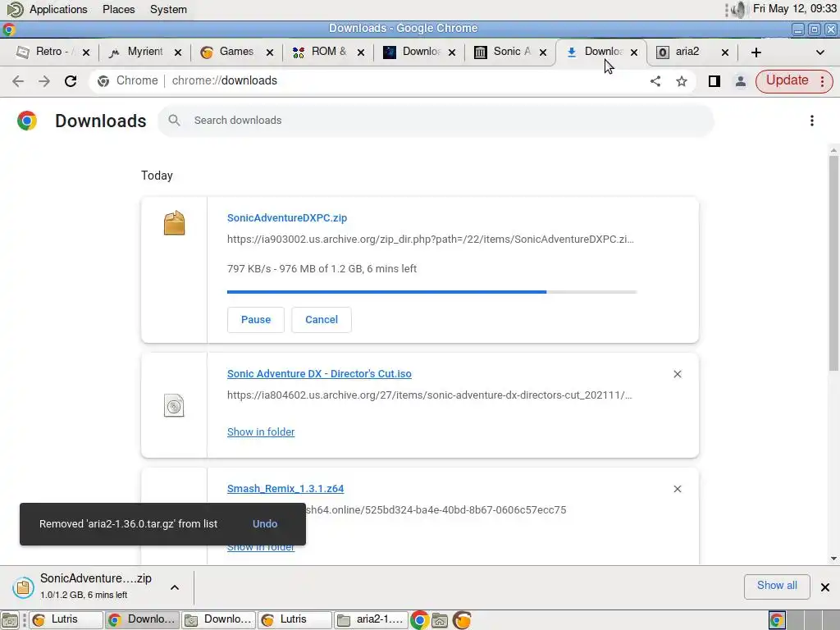Click the search magnifier icon
Viewport: 840px width, 630px height.
174,120
